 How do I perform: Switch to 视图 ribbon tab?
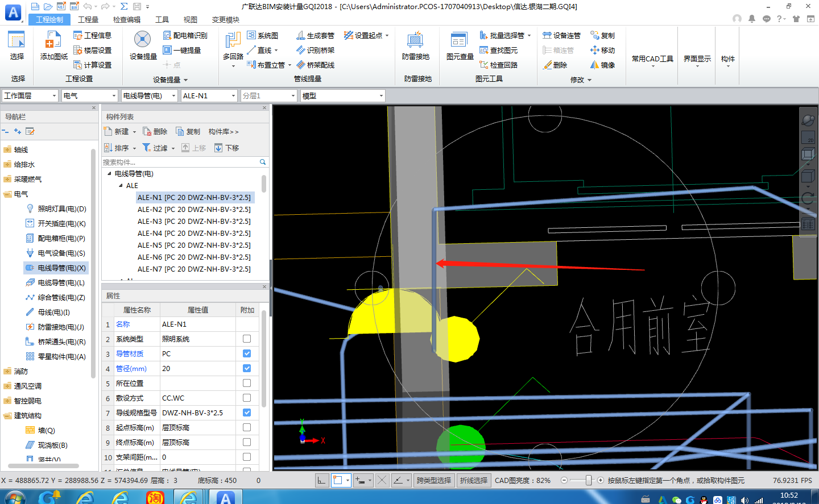pyautogui.click(x=191, y=19)
